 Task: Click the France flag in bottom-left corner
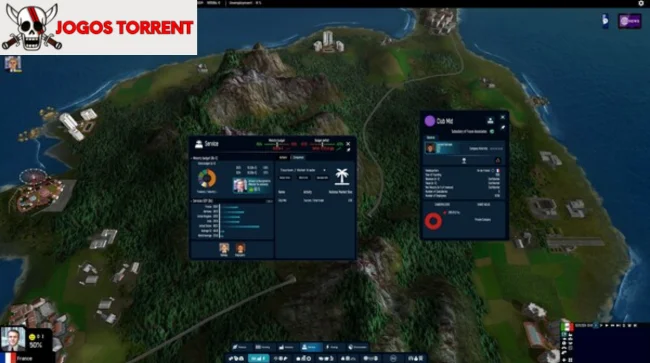[x=8, y=358]
